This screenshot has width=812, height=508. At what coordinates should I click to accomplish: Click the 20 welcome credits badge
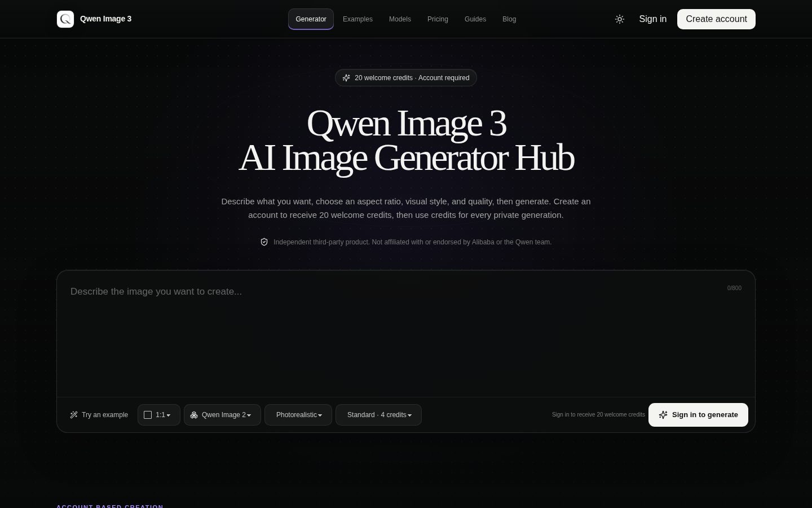pyautogui.click(x=406, y=78)
